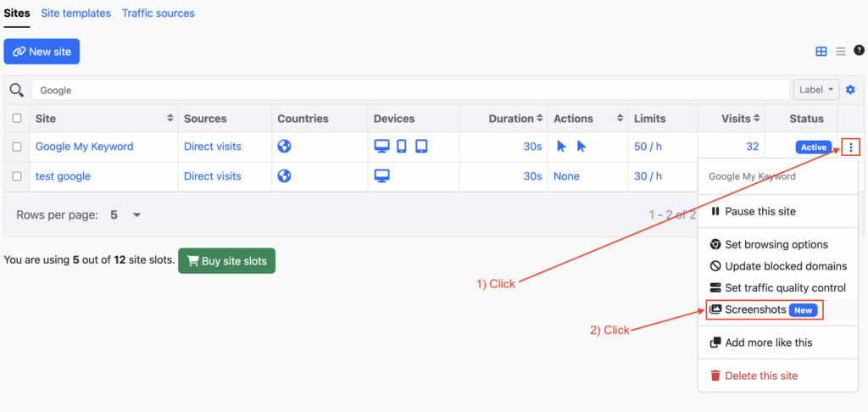Click 30s duration for test google
Image resolution: width=868 pixels, height=412 pixels.
(532, 176)
